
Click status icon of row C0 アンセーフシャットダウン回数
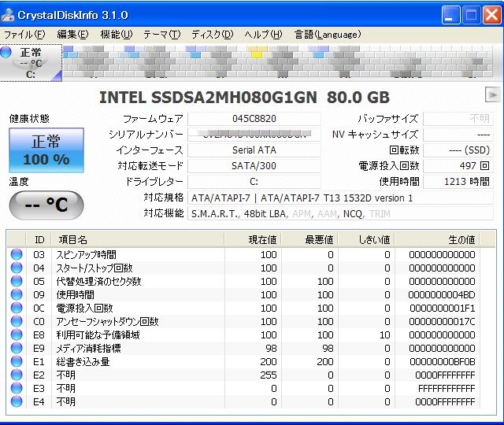pyautogui.click(x=17, y=321)
